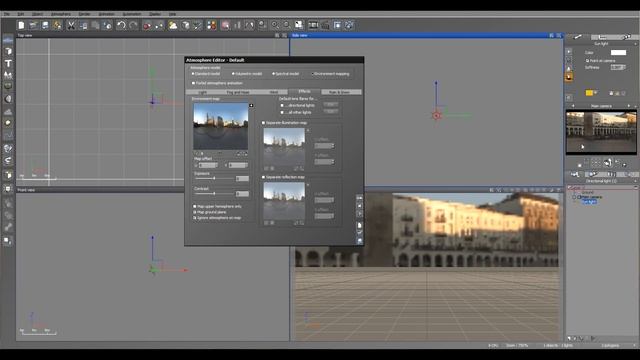
Task: Select the primitive cube tool in left toolbar
Action: point(8,51)
